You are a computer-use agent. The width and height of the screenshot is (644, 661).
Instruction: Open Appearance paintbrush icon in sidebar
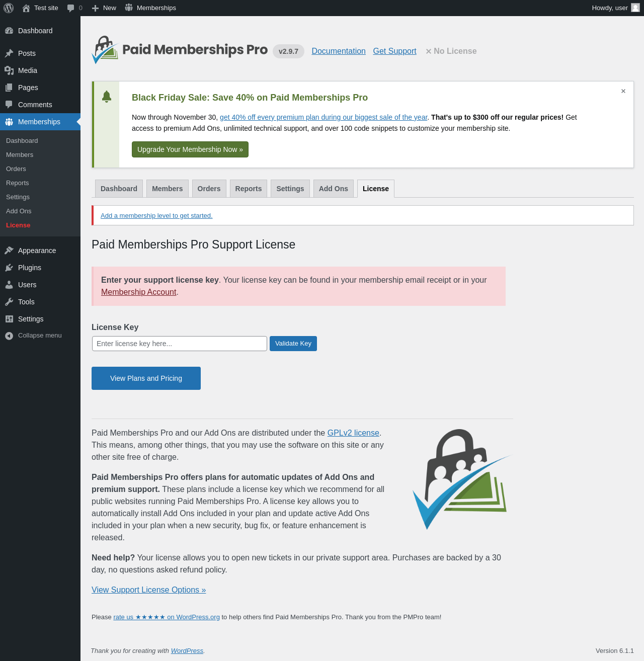(9, 251)
